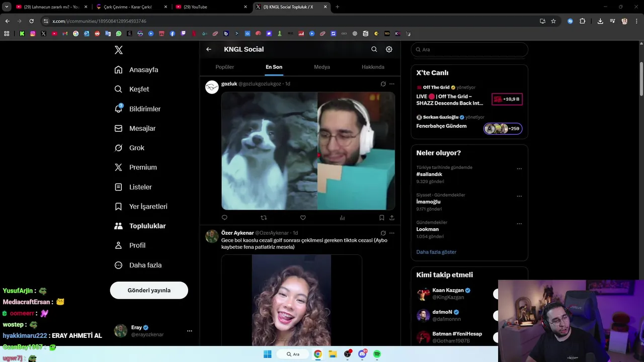Reload the page
Viewport: 644px width, 362px height.
[31, 21]
